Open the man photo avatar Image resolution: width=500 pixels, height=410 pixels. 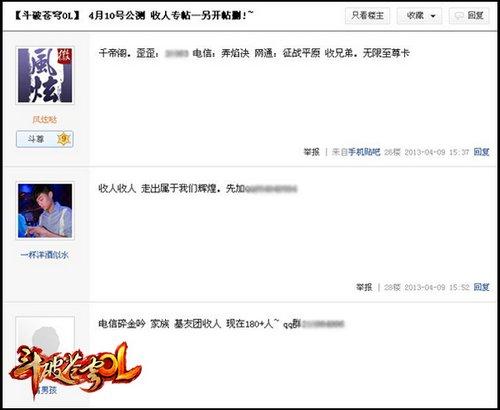pos(45,211)
